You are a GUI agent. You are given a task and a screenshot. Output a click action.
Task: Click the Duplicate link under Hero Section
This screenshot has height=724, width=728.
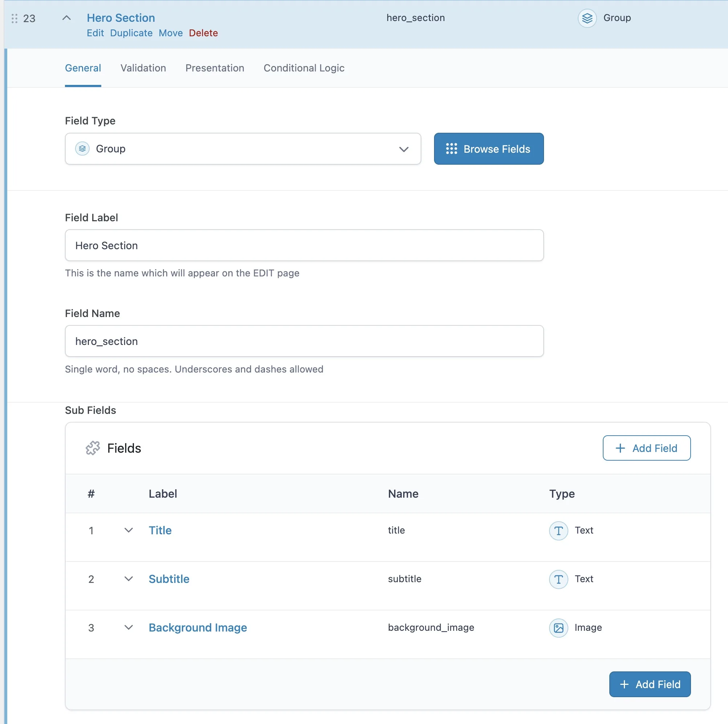pyautogui.click(x=131, y=33)
